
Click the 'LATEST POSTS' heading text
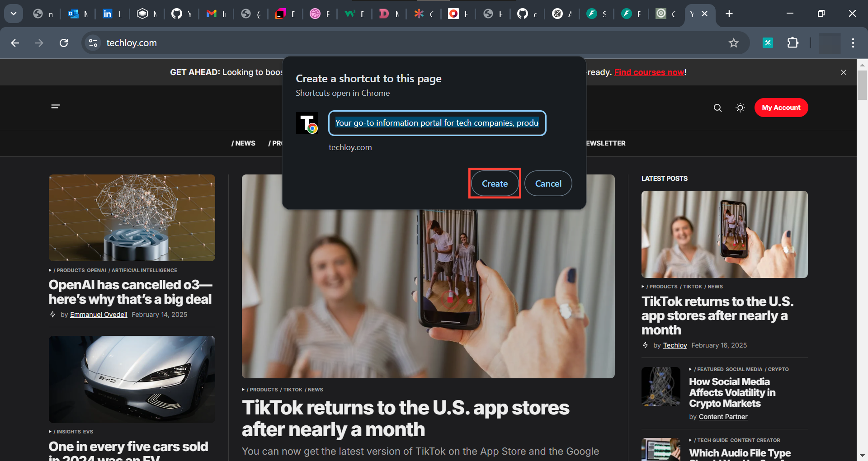point(665,179)
